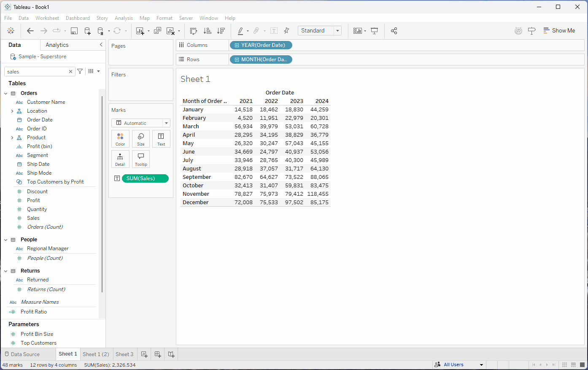Click the Swap Rows and Columns icon
The height and width of the screenshot is (370, 588).
[194, 31]
